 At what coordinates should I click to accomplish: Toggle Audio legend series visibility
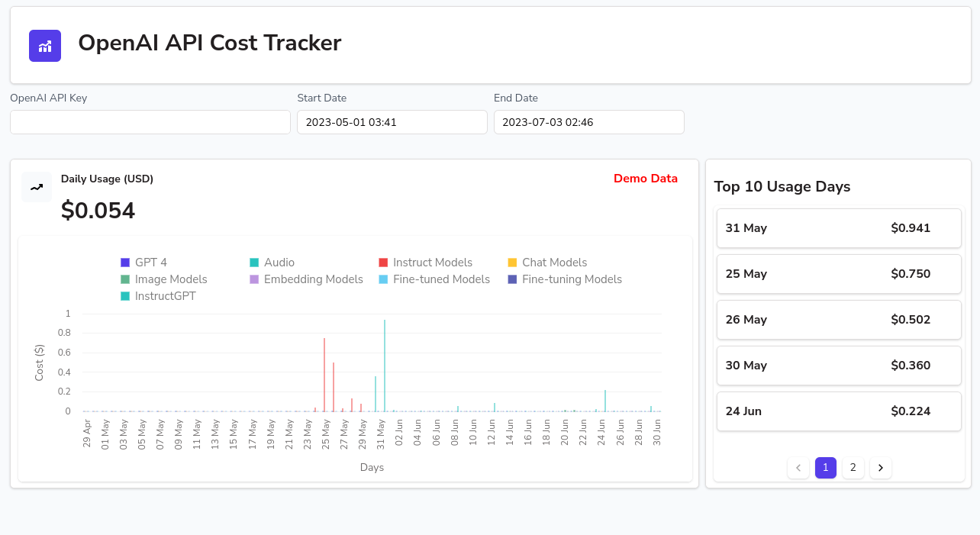pyautogui.click(x=272, y=263)
